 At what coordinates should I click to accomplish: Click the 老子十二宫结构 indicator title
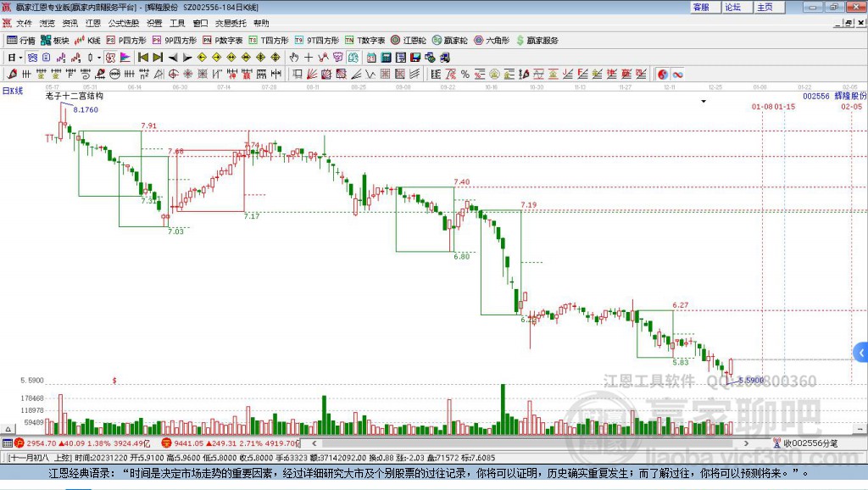pos(75,96)
